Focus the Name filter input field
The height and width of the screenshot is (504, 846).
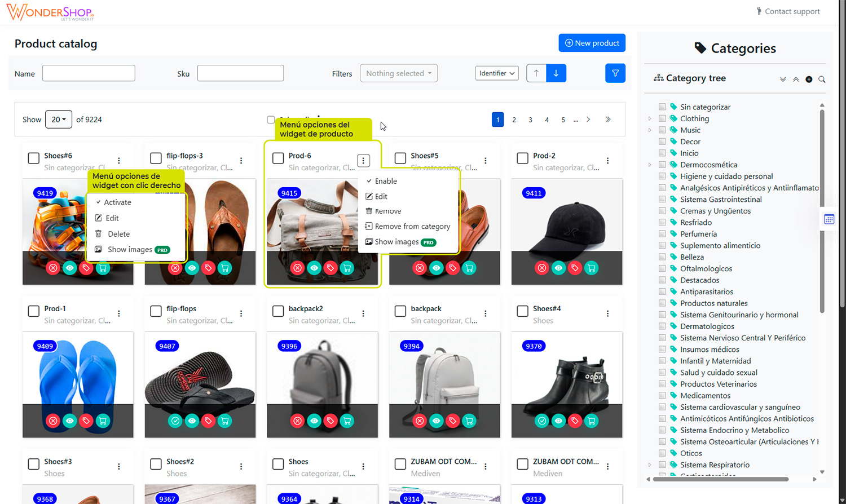89,73
